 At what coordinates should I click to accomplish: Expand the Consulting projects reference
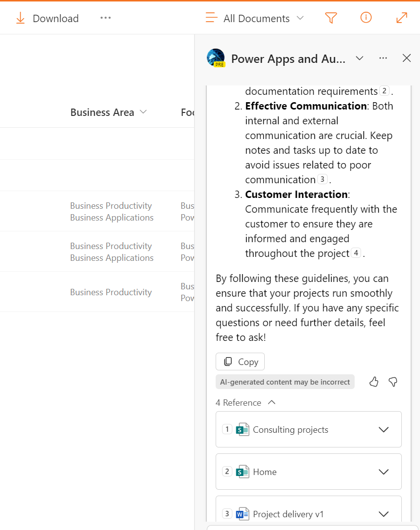(x=384, y=430)
